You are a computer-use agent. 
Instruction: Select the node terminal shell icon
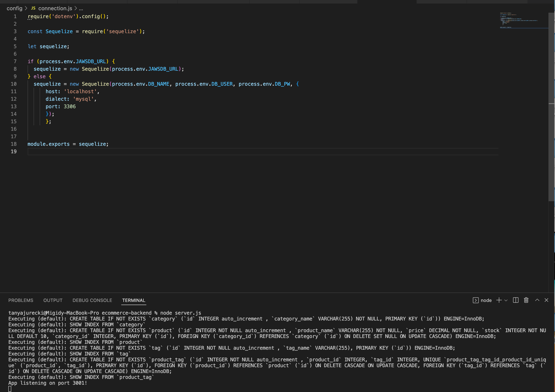pyautogui.click(x=475, y=300)
